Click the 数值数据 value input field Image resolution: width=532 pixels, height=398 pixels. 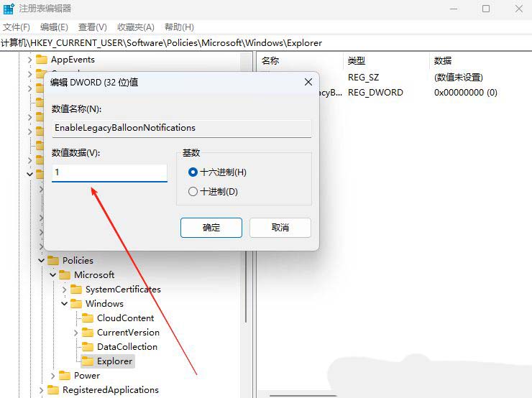(x=109, y=173)
